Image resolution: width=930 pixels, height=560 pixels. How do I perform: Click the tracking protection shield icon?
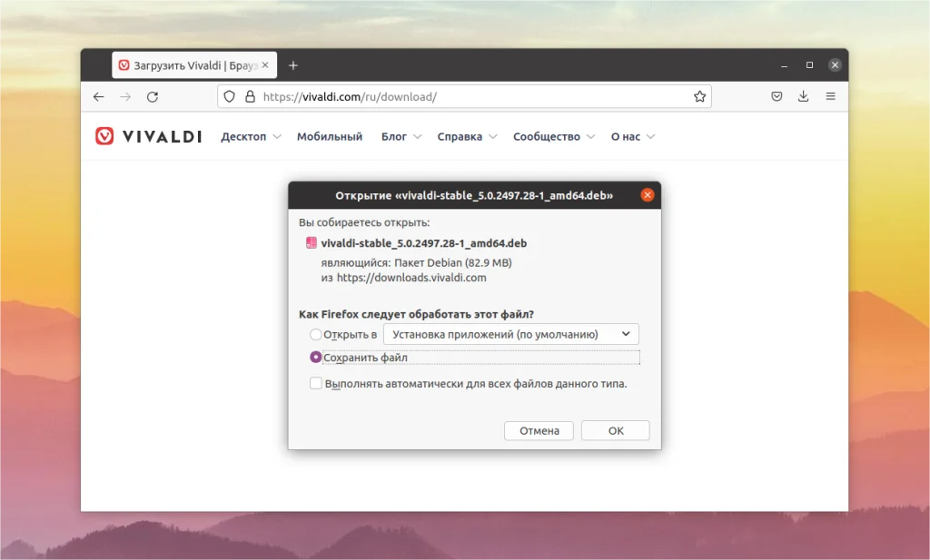[x=229, y=96]
